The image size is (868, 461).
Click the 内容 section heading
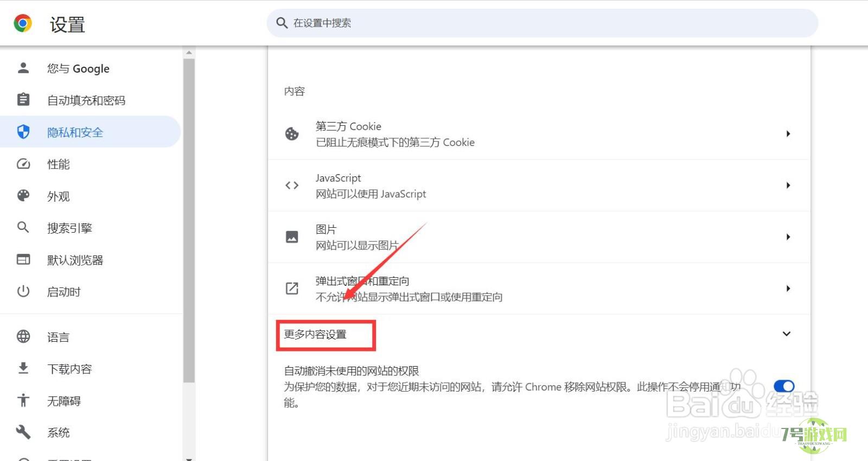[295, 91]
